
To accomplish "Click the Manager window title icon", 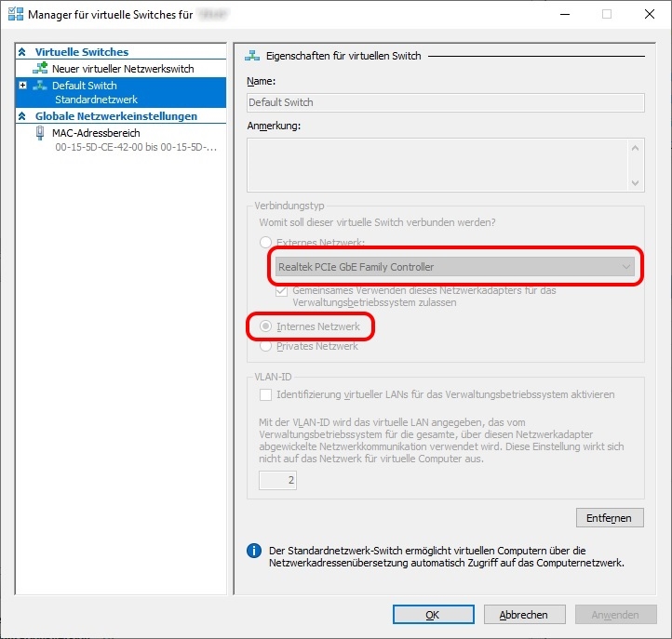I will pos(16,14).
